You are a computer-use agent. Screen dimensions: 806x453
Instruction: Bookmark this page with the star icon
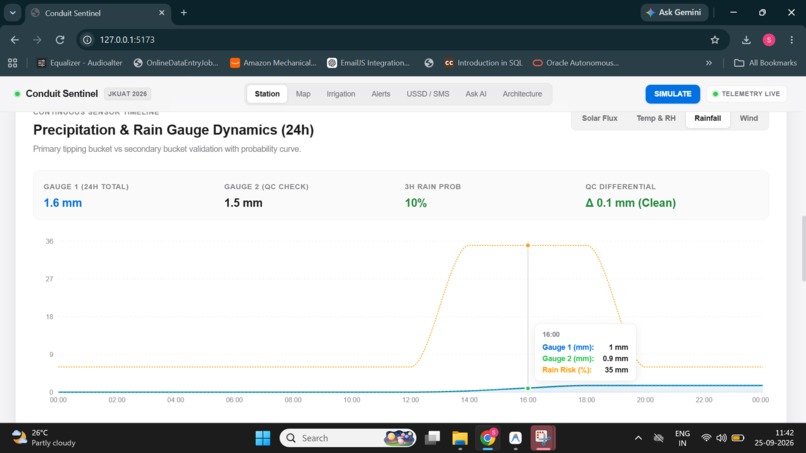[x=715, y=40]
